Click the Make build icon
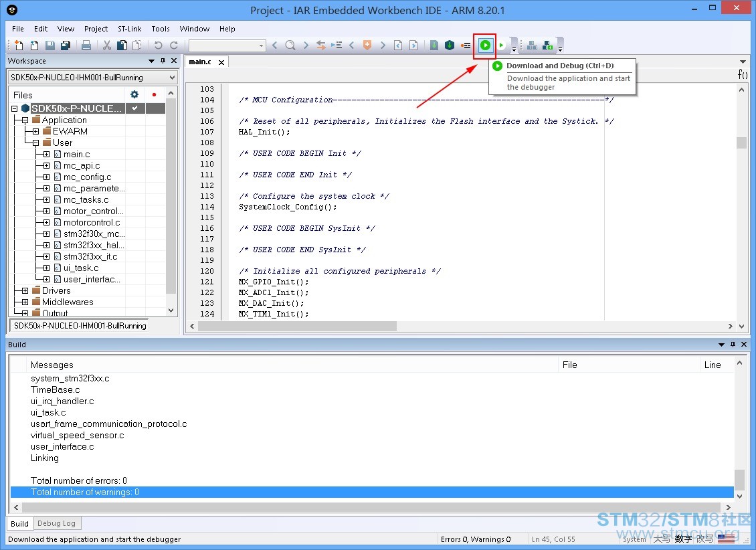The width and height of the screenshot is (756, 550). click(x=450, y=45)
